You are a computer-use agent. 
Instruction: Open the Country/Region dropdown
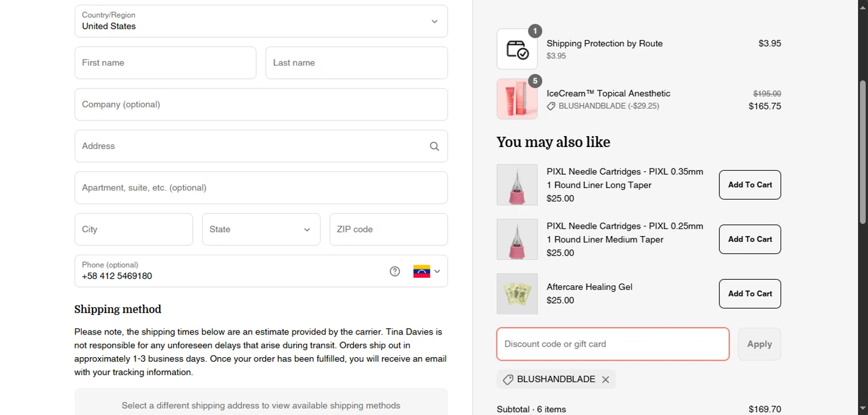tap(261, 21)
